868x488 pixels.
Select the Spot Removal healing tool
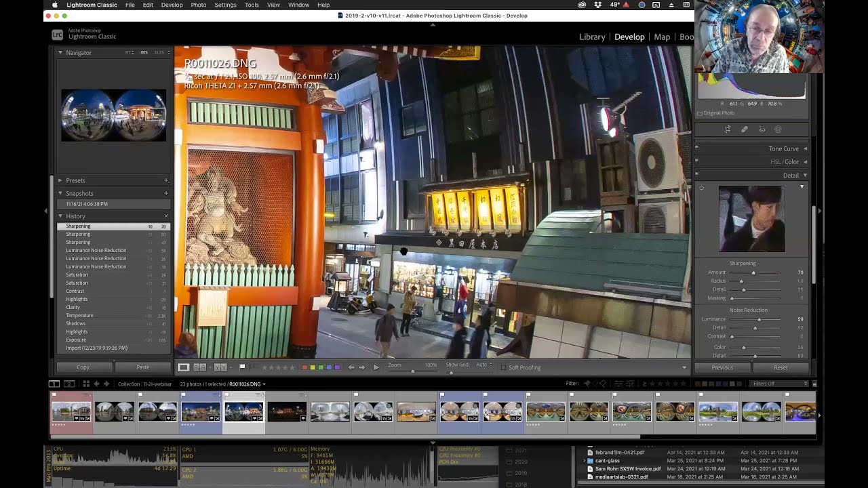(745, 129)
